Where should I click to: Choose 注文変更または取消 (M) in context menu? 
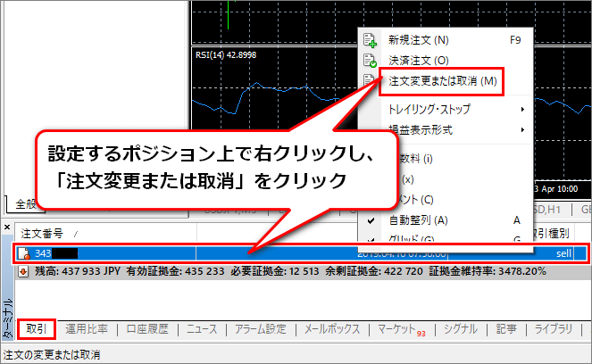point(443,81)
